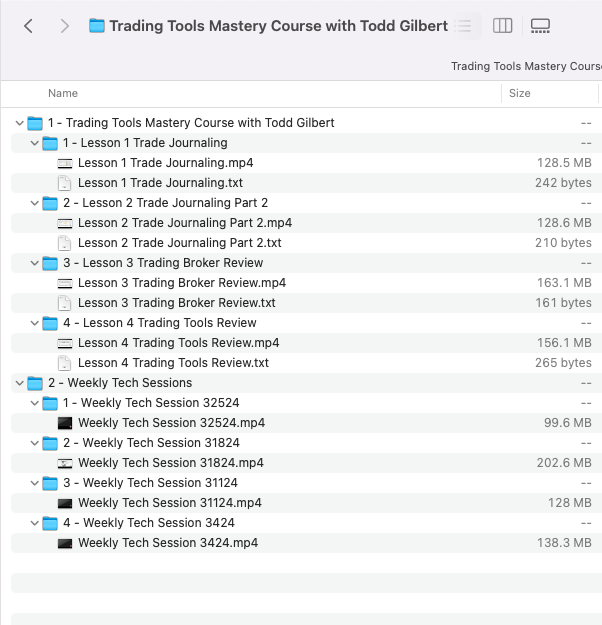Click folder icon of 1 - Lesson 1 Trade Journaling
This screenshot has height=625, width=602.
click(50, 143)
